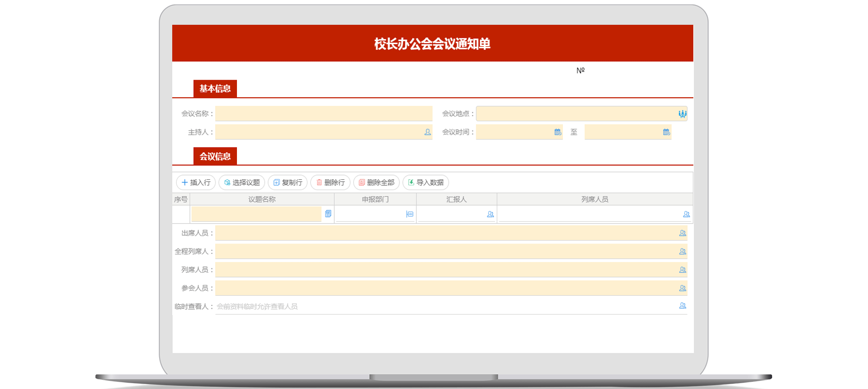Screen dimensions: 868x389
Task: Open people selector for 临时查看人 field
Action: 682,306
